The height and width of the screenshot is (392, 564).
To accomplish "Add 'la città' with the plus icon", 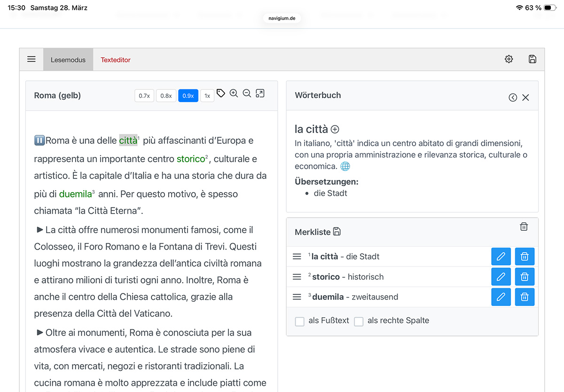I will coord(335,129).
